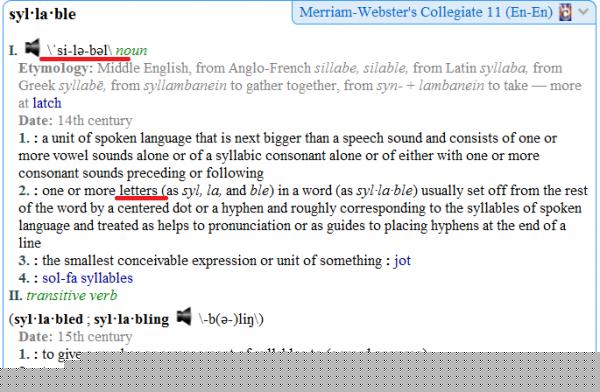This screenshot has width=600, height=392.
Task: Click the 'transitive verb' label
Action: point(72,296)
